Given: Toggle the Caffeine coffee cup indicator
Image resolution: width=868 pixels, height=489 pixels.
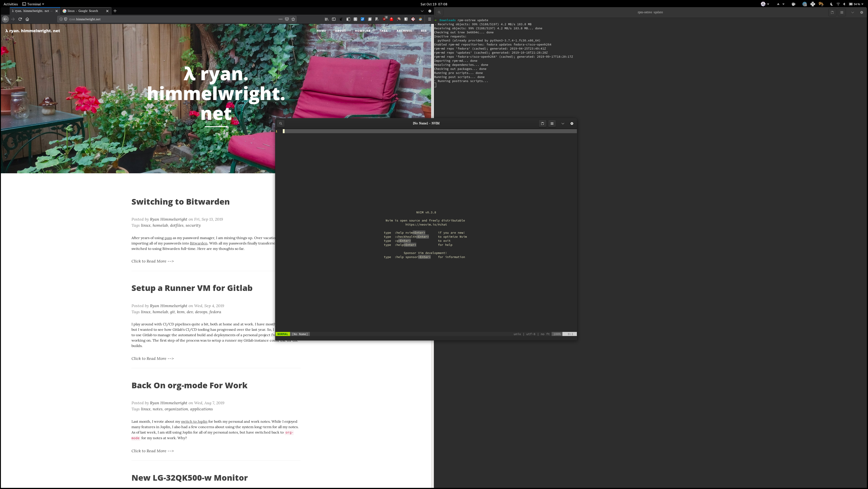Looking at the screenshot, I should pyautogui.click(x=794, y=4).
